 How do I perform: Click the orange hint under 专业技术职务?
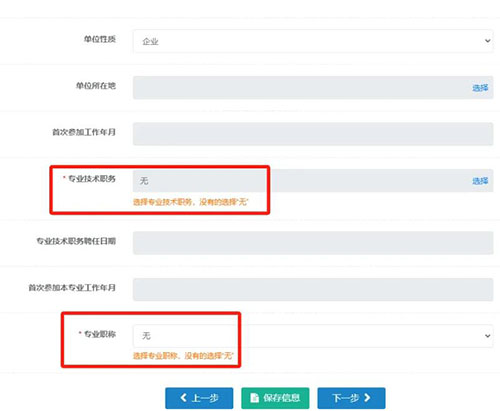191,202
